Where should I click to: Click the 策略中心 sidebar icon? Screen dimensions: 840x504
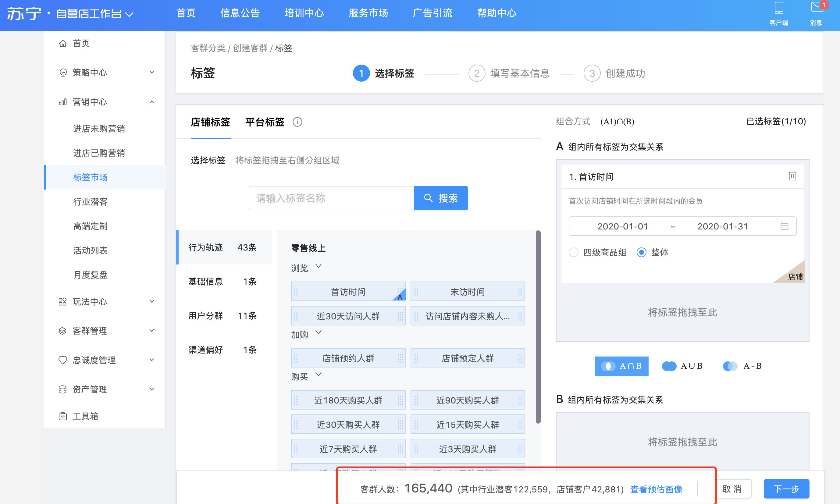click(x=63, y=72)
